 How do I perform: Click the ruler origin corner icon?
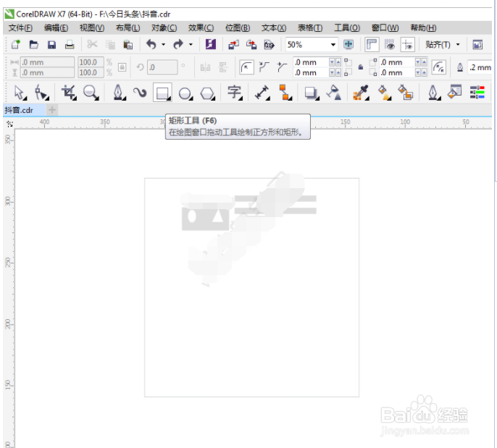(x=9, y=124)
